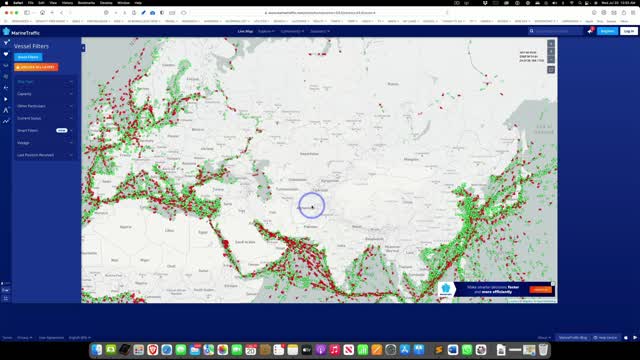The width and height of the screenshot is (640, 360).
Task: Click the search magnifier icon
Action: [531, 31]
